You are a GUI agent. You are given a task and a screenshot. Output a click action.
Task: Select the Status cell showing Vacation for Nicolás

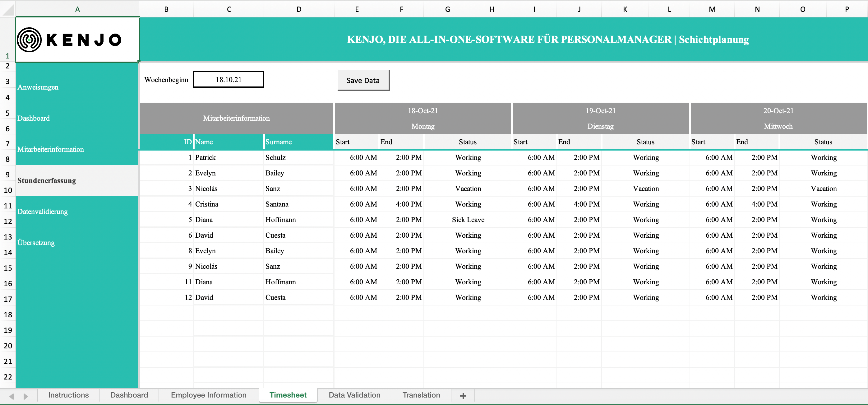click(468, 189)
